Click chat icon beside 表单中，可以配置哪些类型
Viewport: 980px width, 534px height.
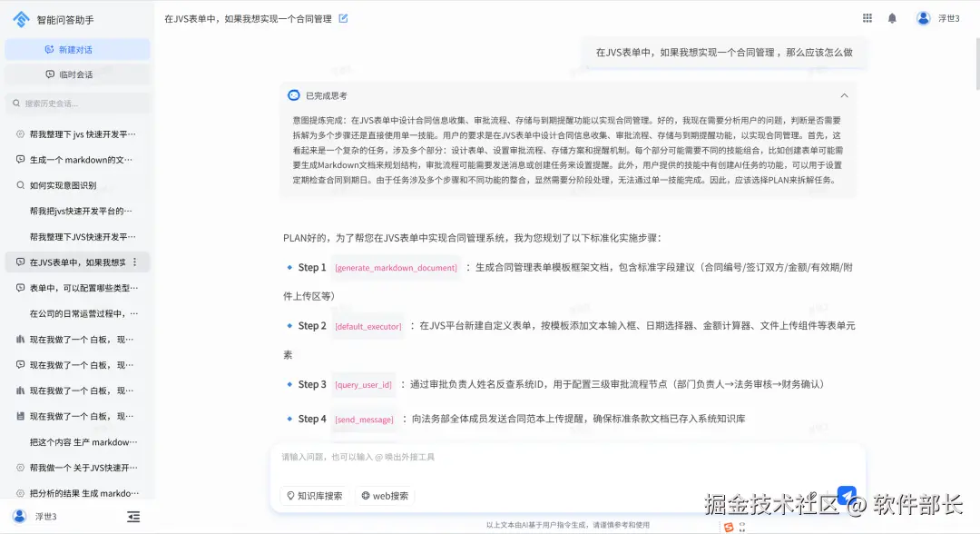pos(20,288)
